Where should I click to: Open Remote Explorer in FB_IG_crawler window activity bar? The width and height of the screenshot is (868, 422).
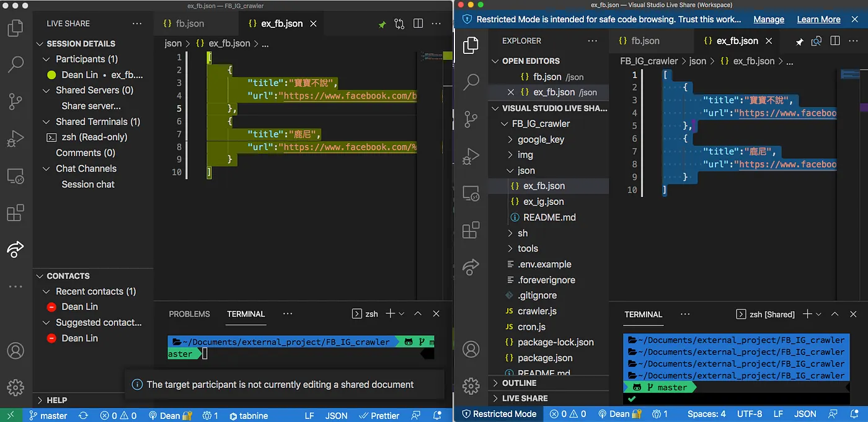(15, 176)
